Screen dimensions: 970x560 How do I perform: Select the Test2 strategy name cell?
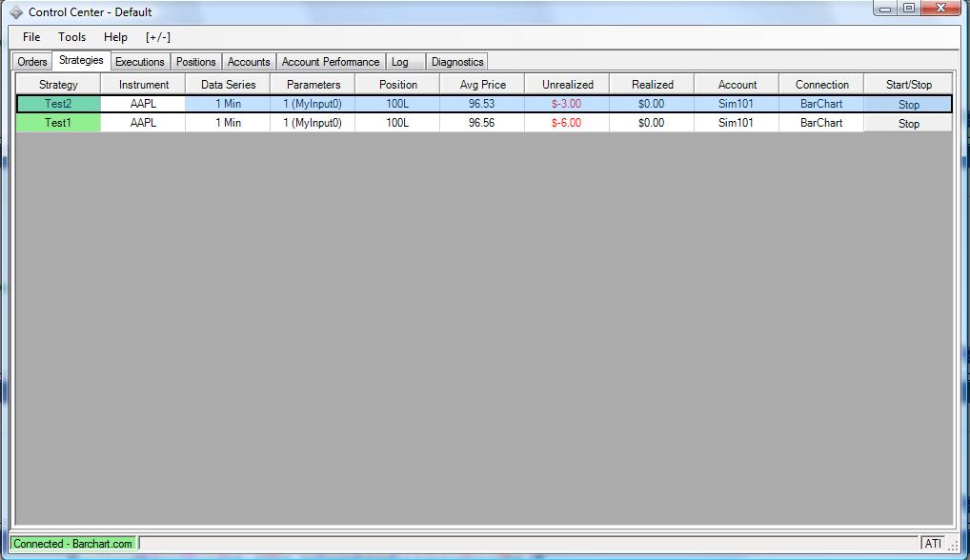(58, 104)
